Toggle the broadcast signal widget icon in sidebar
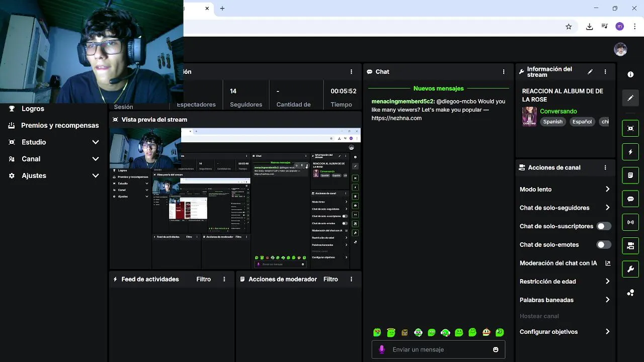The image size is (644, 362). tap(630, 222)
